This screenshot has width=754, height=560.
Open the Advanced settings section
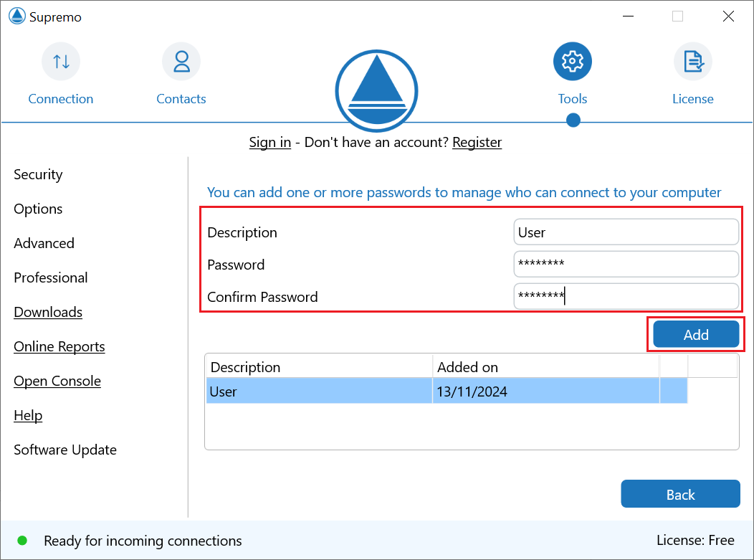coord(44,243)
